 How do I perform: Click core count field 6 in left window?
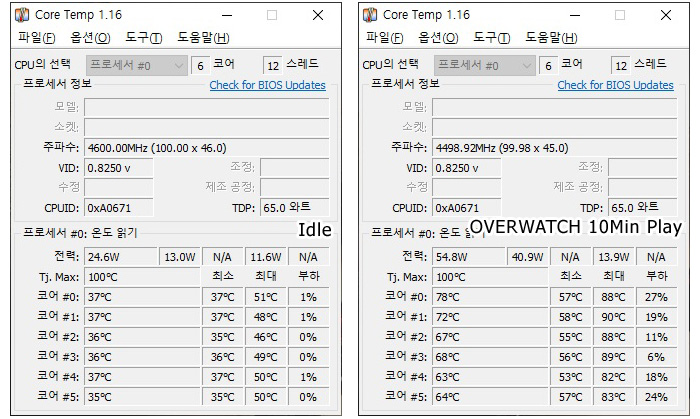coord(200,66)
